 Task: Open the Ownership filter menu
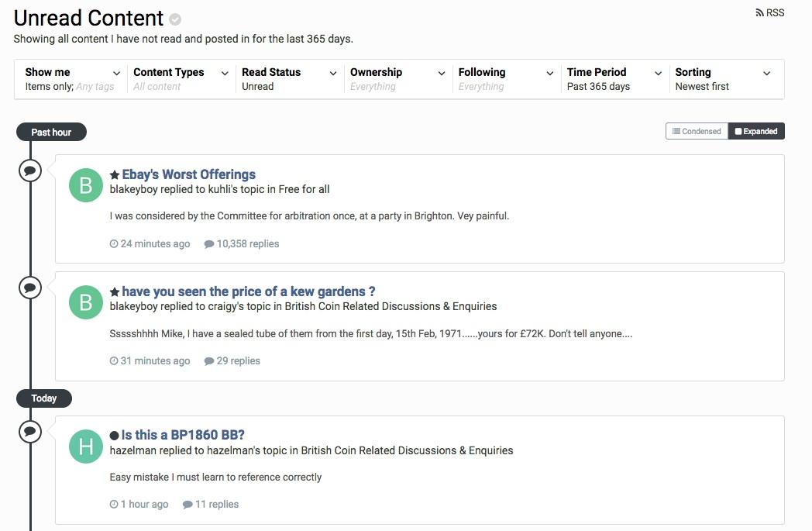(398, 79)
